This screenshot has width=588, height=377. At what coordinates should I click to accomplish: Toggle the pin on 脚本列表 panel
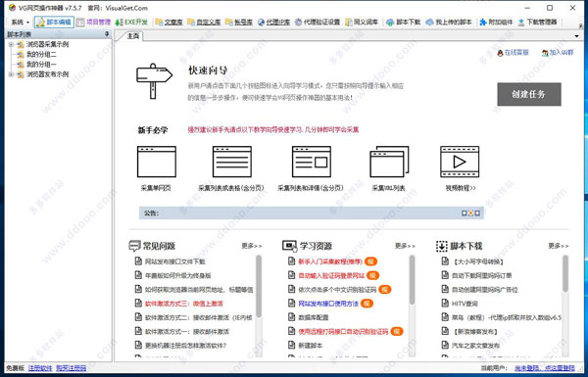point(107,34)
